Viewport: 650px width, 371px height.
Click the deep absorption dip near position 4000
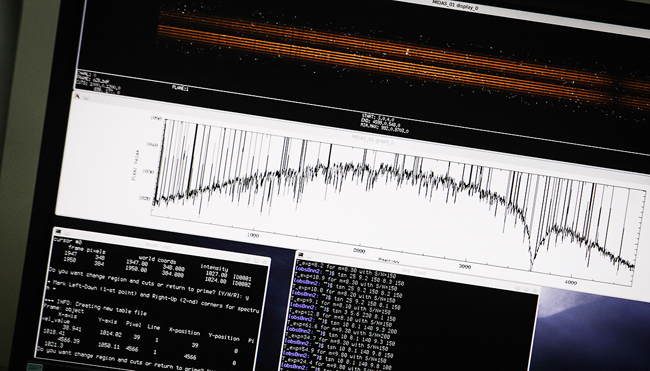532,261
